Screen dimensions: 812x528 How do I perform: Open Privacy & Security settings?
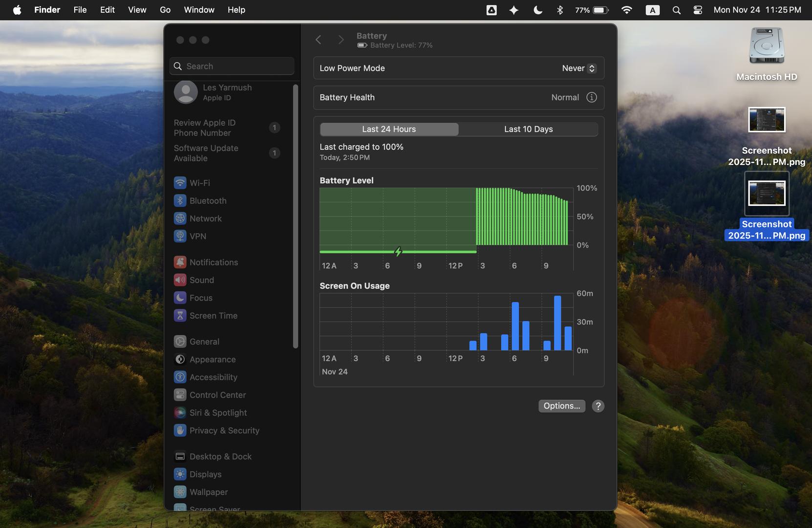tap(224, 431)
